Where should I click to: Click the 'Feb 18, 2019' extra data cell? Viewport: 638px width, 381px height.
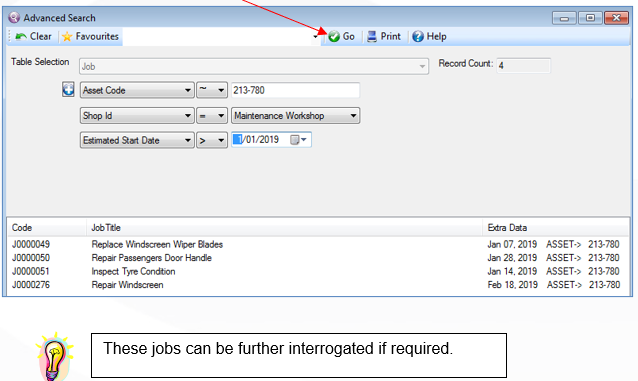point(513,285)
